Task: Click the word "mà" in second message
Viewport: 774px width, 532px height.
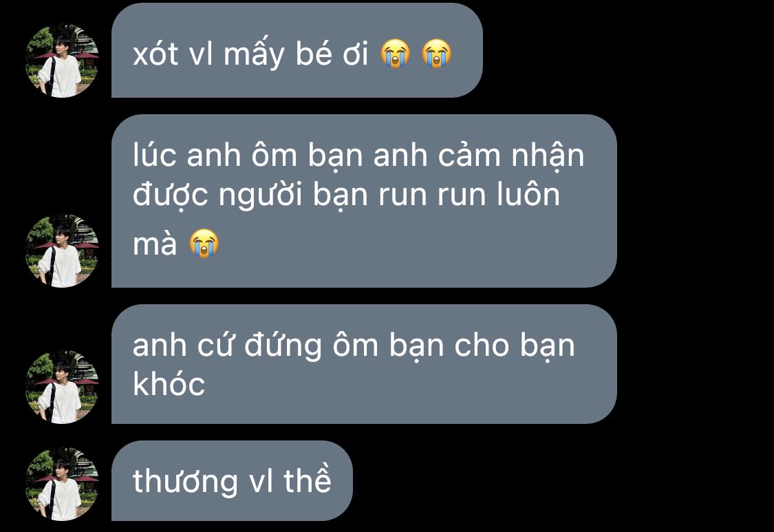Action: (155, 244)
